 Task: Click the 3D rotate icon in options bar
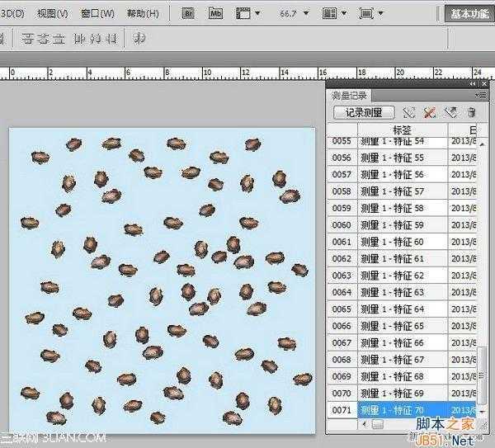(139, 38)
